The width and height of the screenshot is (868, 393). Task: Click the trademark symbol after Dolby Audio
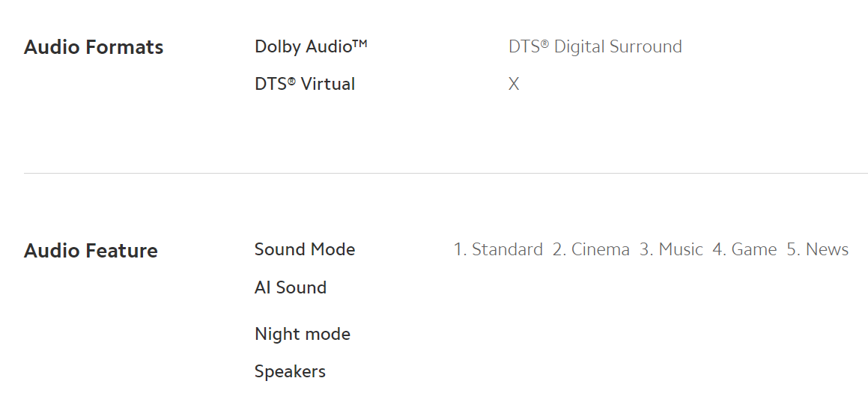[x=359, y=43]
